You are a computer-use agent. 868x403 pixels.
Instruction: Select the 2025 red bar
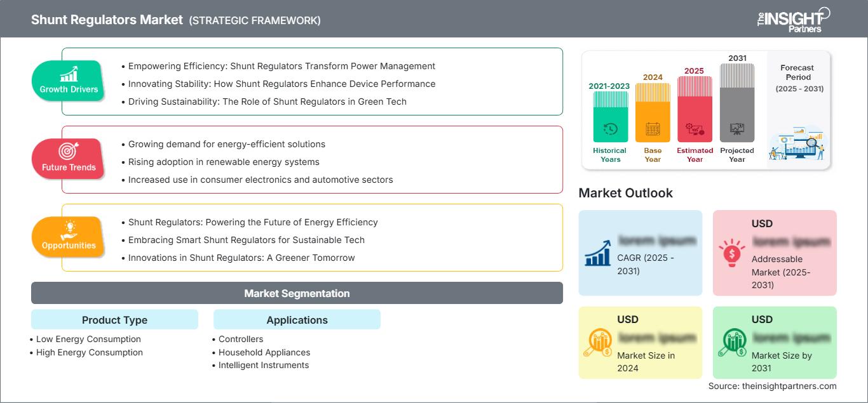(695, 109)
